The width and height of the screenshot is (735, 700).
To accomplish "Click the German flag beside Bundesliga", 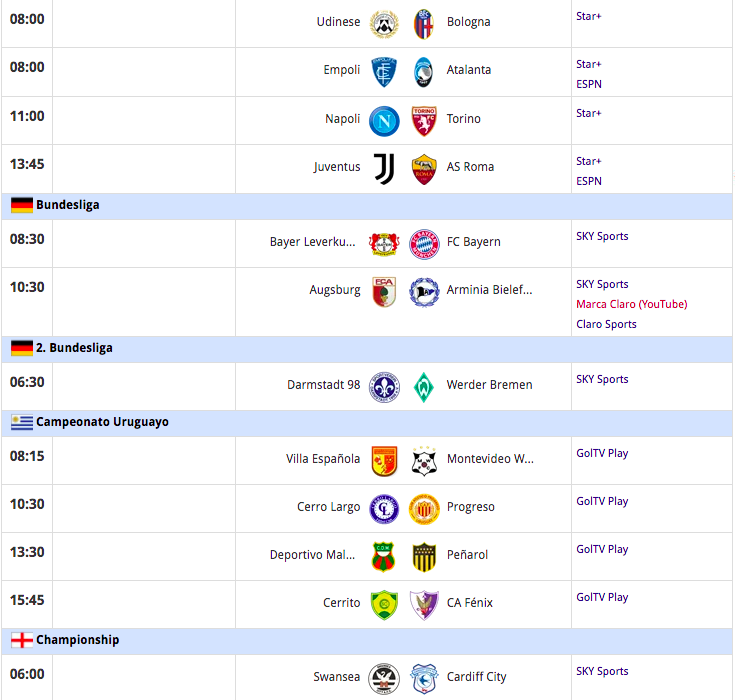I will point(22,206).
